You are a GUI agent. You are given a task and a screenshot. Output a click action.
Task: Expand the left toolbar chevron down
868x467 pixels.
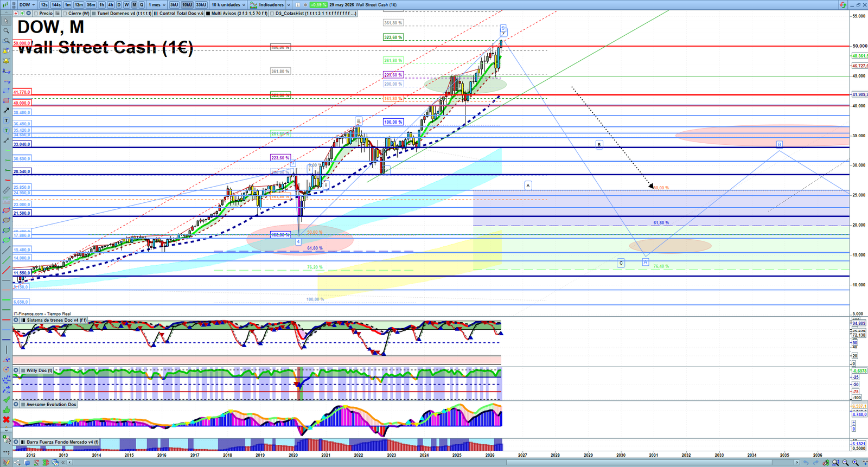pyautogui.click(x=7, y=430)
